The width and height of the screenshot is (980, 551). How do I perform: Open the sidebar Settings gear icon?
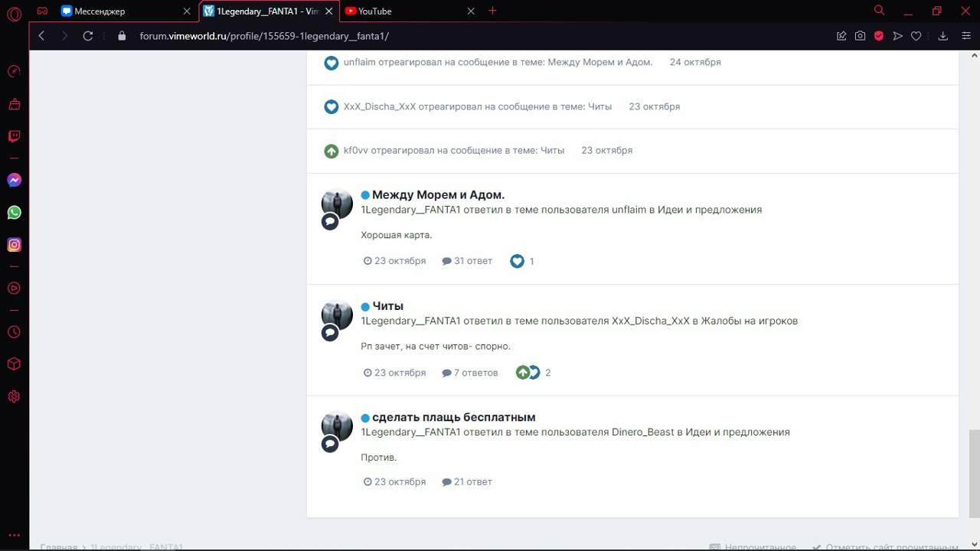click(14, 396)
